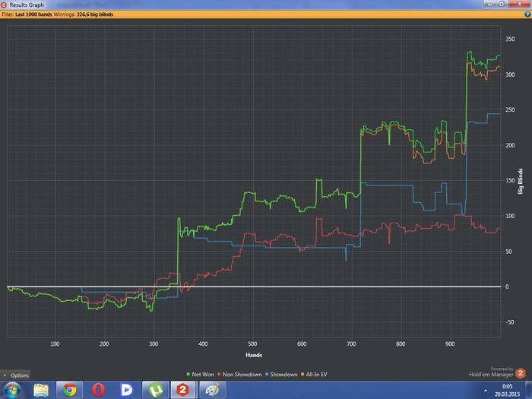Toggle the Showdown legend series
532x399 pixels.
[x=281, y=374]
